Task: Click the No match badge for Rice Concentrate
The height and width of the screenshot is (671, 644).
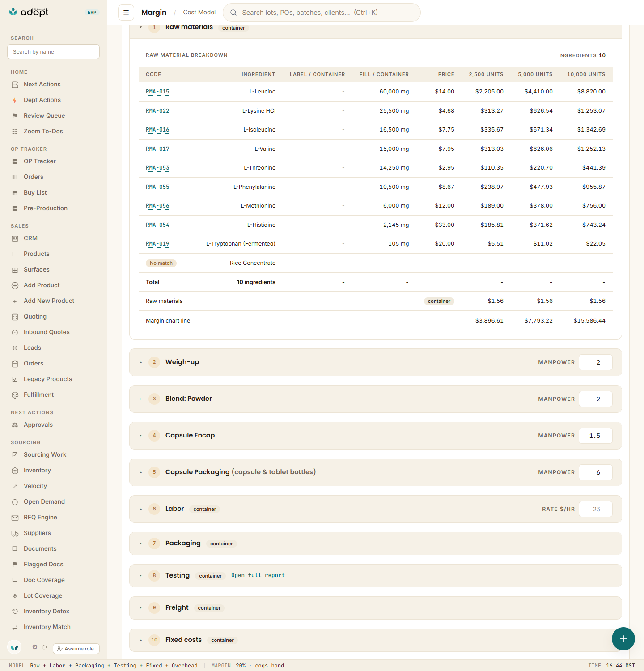Action: [x=161, y=263]
